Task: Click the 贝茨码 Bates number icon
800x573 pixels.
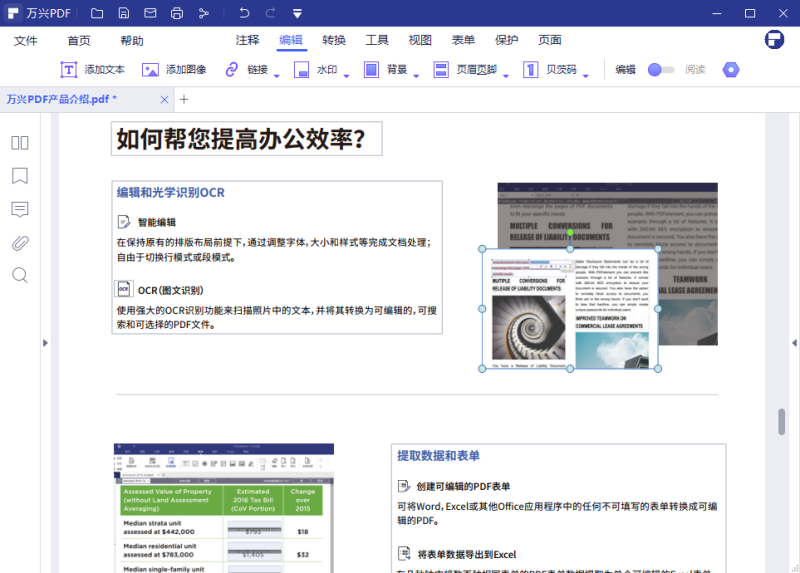Action: click(531, 69)
